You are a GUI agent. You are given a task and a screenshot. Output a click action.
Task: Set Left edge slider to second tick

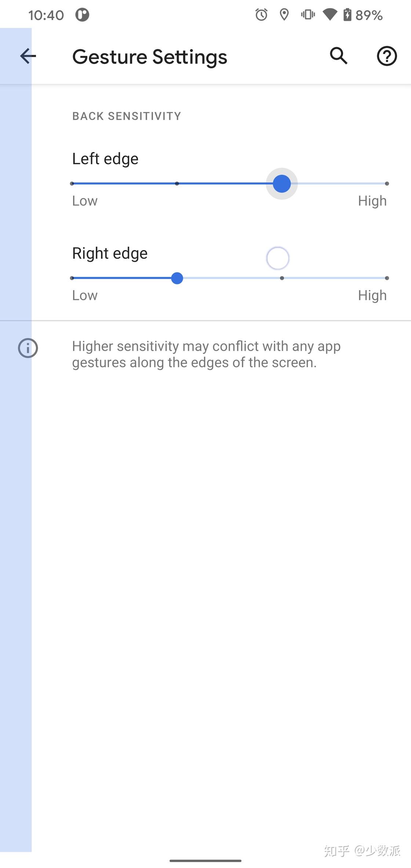pos(177,184)
